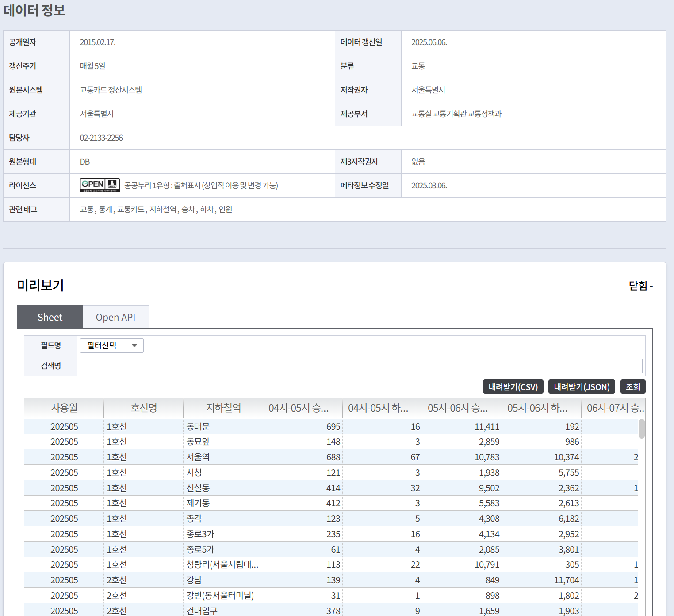Select the 종각 station cell

[x=223, y=518]
